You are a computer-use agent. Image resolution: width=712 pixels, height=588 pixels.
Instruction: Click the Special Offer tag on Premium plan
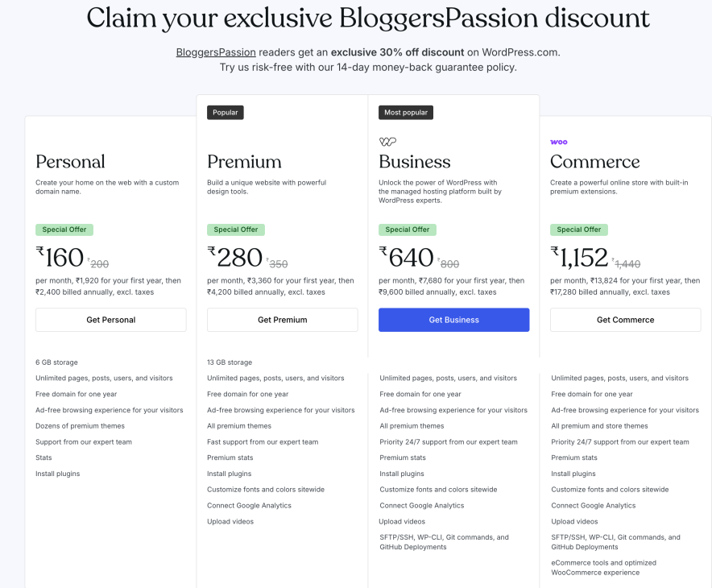tap(235, 230)
